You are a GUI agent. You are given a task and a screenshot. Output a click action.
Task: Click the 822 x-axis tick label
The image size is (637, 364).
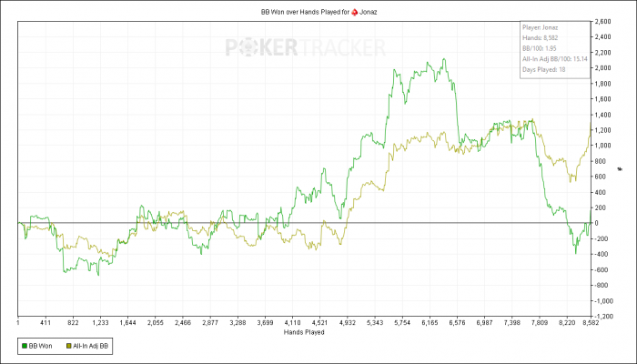click(73, 323)
